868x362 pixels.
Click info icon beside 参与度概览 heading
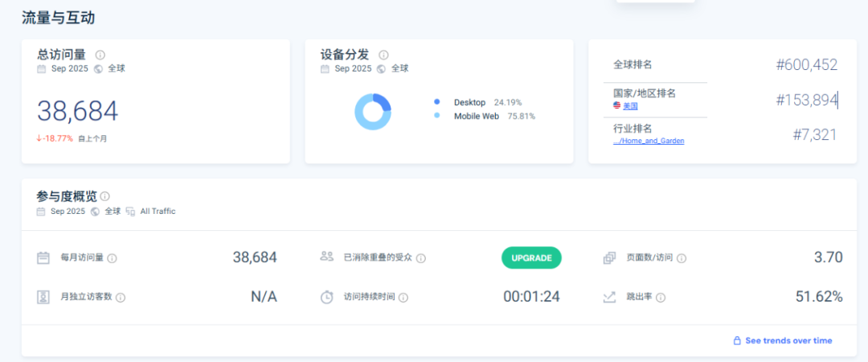105,196
